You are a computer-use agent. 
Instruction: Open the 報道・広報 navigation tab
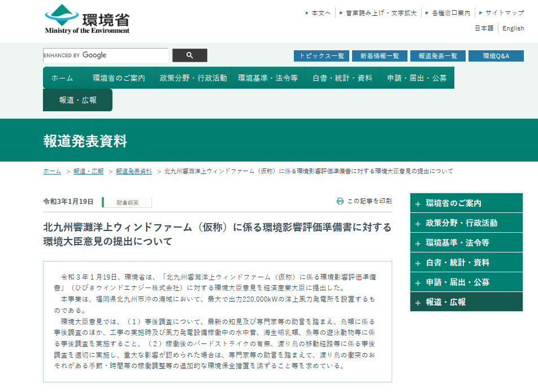pos(77,100)
